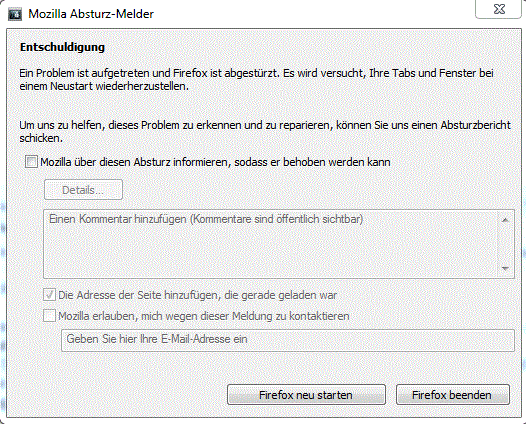Click the comment box scrollbar track
526x424 pixels.
tap(506, 245)
